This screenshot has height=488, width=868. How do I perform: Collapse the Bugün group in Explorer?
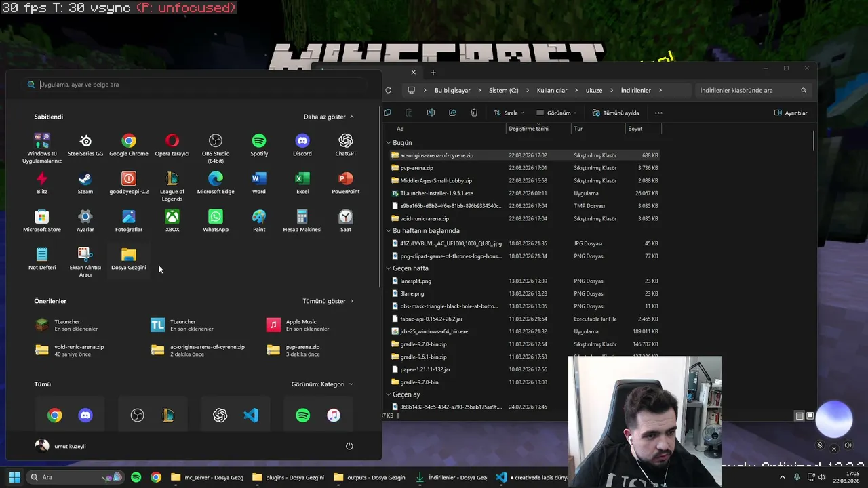(x=389, y=143)
